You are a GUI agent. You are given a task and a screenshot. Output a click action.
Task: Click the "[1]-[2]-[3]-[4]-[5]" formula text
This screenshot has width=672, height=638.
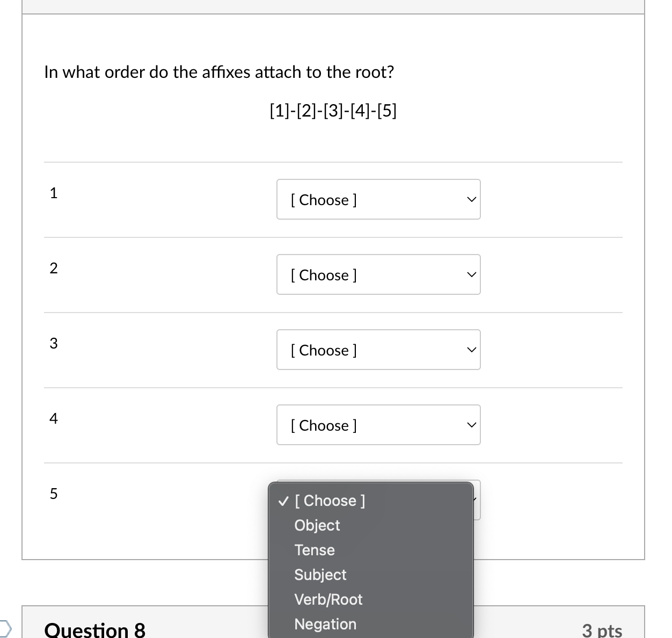click(332, 110)
